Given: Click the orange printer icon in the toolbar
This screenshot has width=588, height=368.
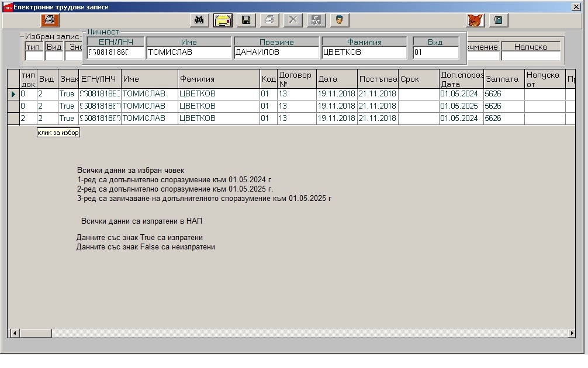Looking at the screenshot, I should 50,20.
